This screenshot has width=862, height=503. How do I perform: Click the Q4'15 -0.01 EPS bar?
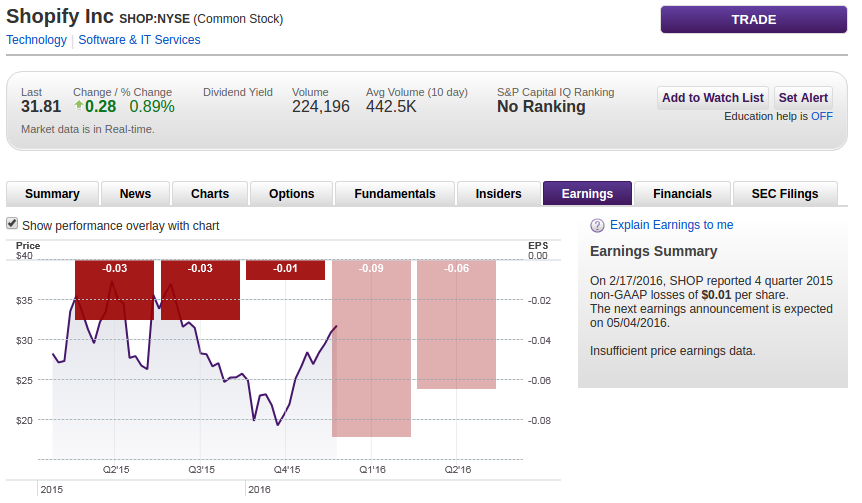(285, 270)
